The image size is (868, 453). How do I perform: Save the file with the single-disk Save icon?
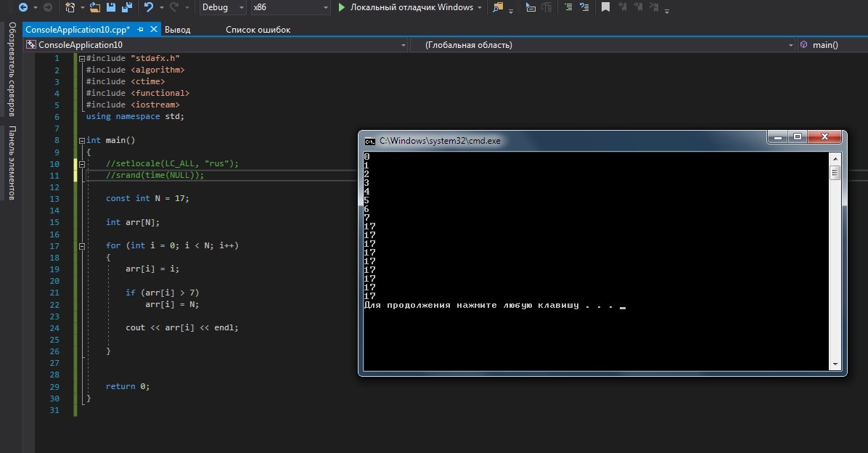click(x=111, y=7)
